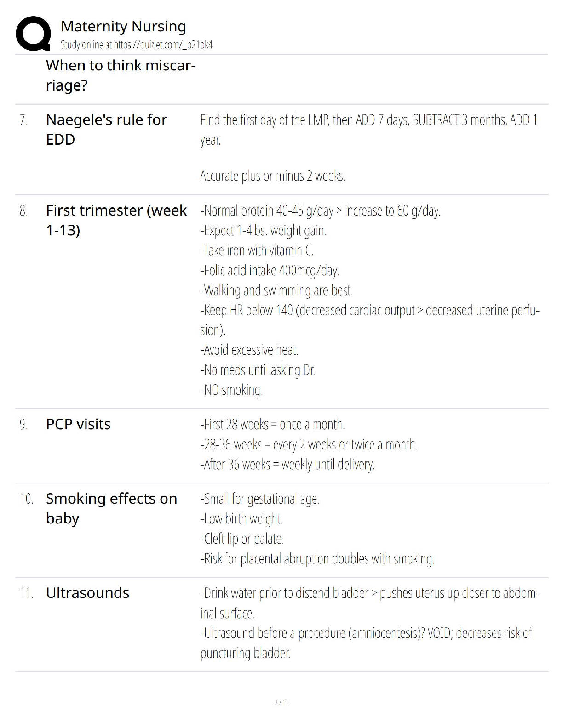Select the Smoking effects on baby term
Viewport: 563px width, 728px height.
tap(111, 508)
